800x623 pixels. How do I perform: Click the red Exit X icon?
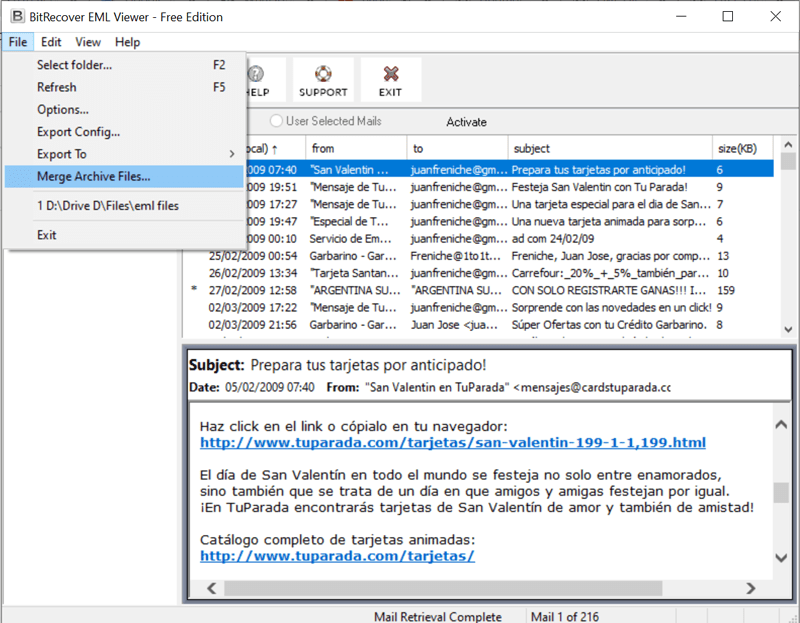pos(391,74)
